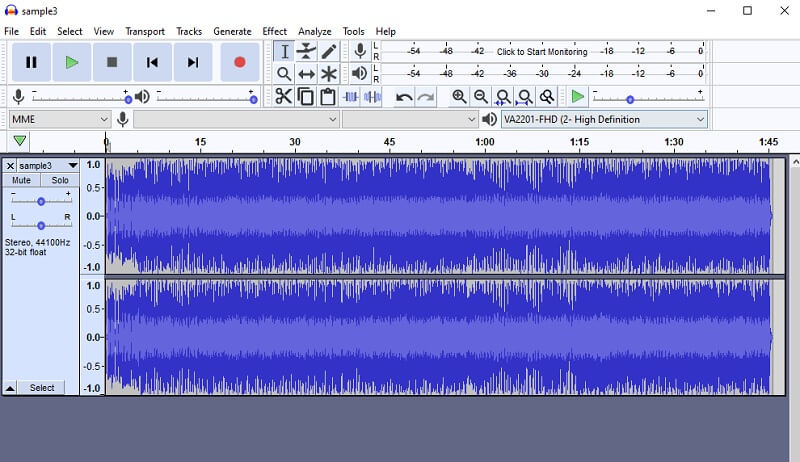Open the MME audio host dropdown
Screen dimensions: 800x462
pos(59,119)
